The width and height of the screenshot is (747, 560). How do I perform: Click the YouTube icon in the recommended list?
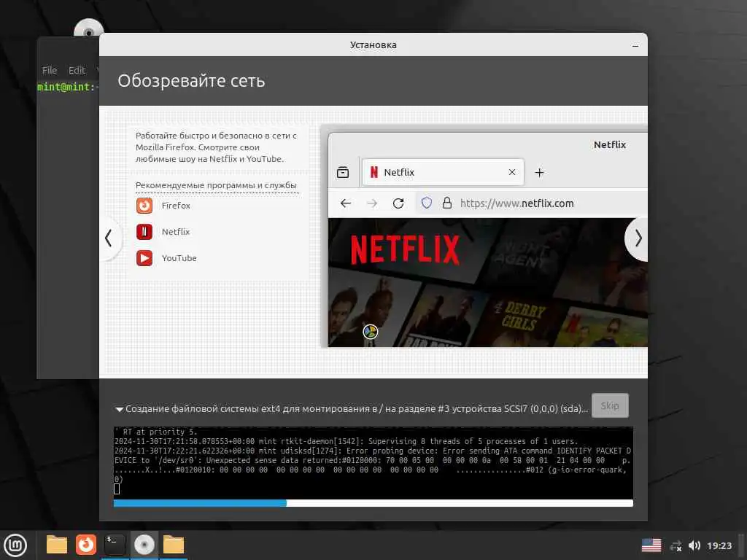pos(144,258)
